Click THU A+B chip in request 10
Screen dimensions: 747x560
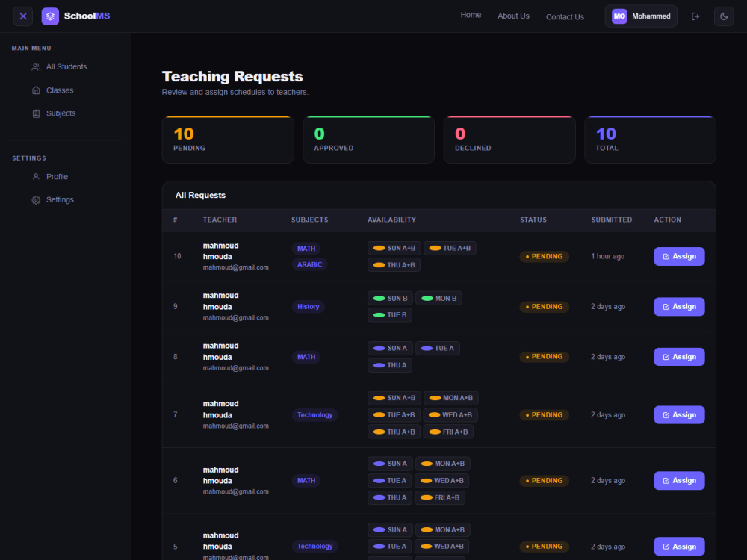click(394, 265)
